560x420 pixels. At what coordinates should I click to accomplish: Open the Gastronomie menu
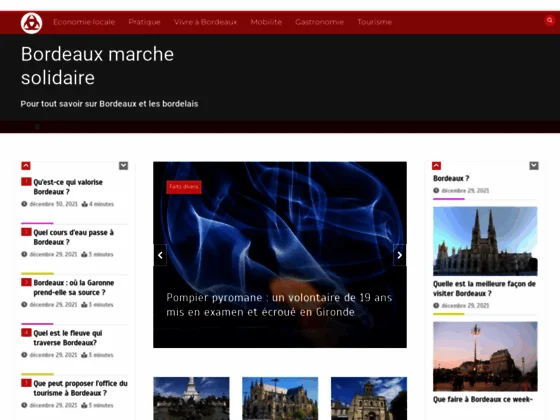319,22
